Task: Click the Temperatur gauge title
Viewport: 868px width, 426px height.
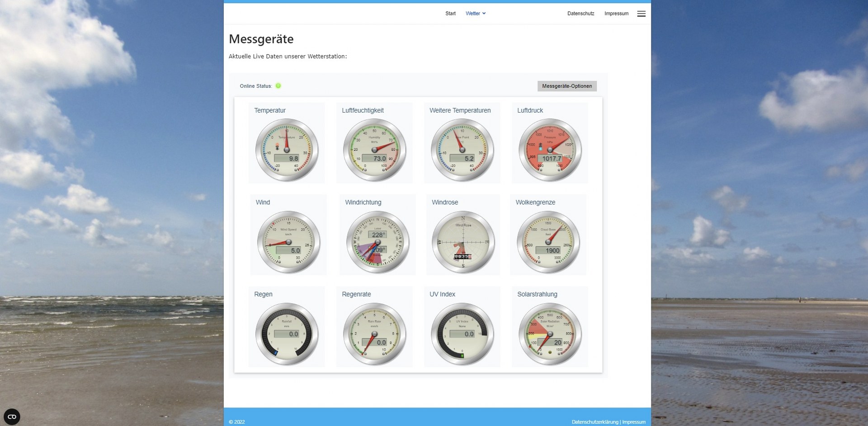Action: [x=270, y=110]
